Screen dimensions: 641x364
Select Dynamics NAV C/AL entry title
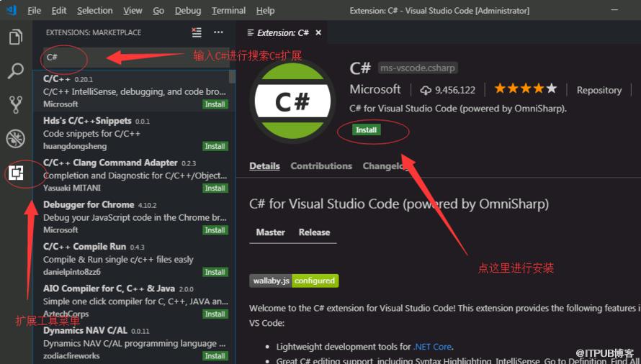pyautogui.click(x=86, y=330)
